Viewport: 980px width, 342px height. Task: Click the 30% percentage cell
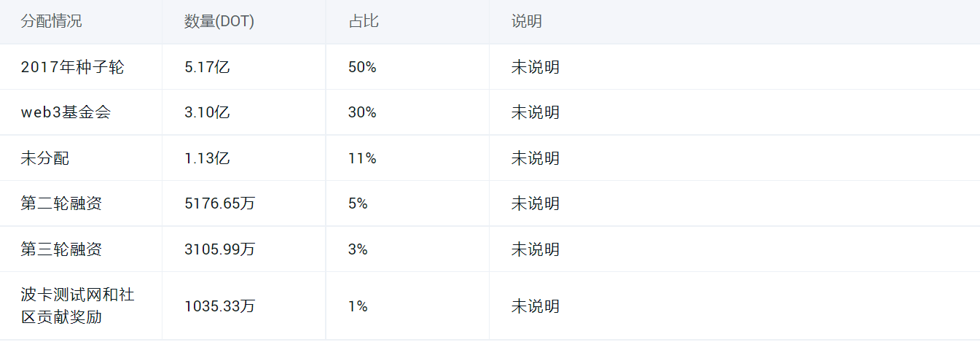pos(362,112)
